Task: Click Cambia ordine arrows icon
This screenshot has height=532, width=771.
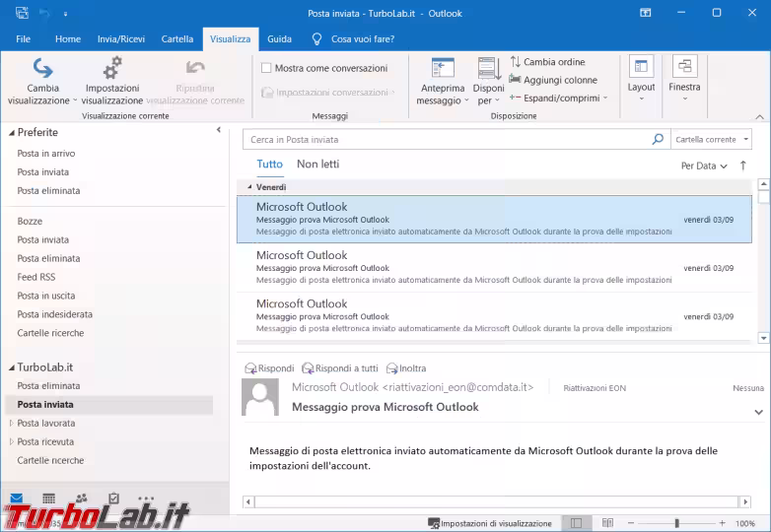Action: pyautogui.click(x=516, y=62)
